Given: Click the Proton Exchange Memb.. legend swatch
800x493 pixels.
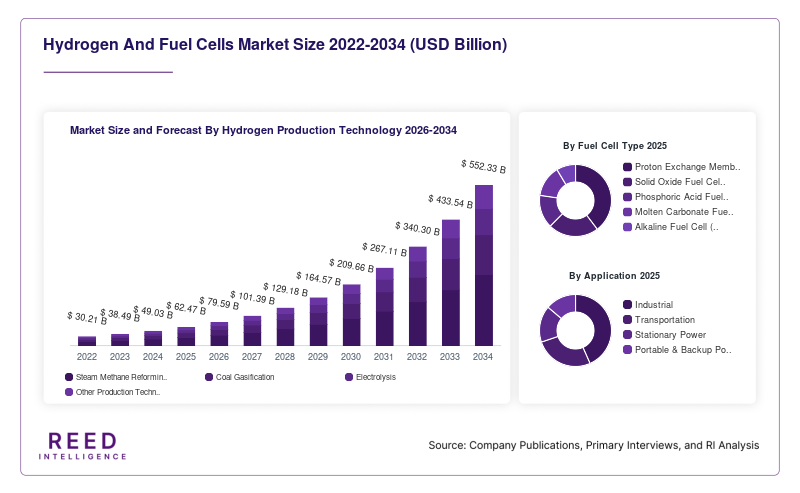Looking at the screenshot, I should point(628,167).
